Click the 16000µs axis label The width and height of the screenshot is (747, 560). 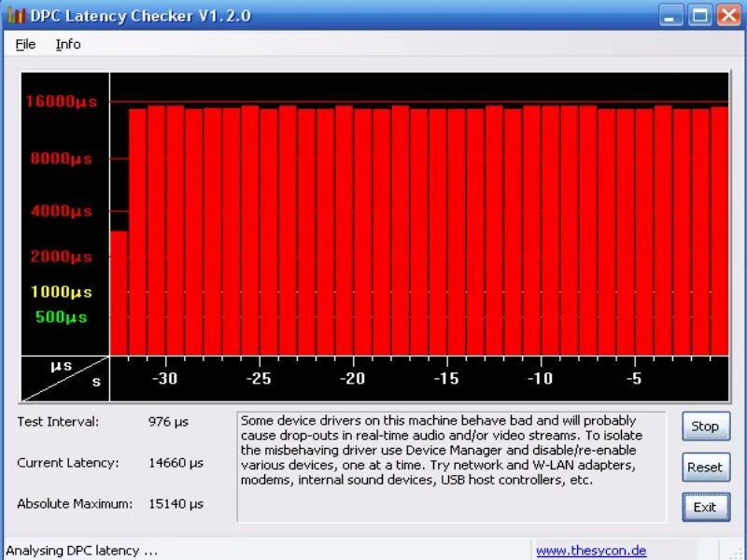(x=62, y=102)
